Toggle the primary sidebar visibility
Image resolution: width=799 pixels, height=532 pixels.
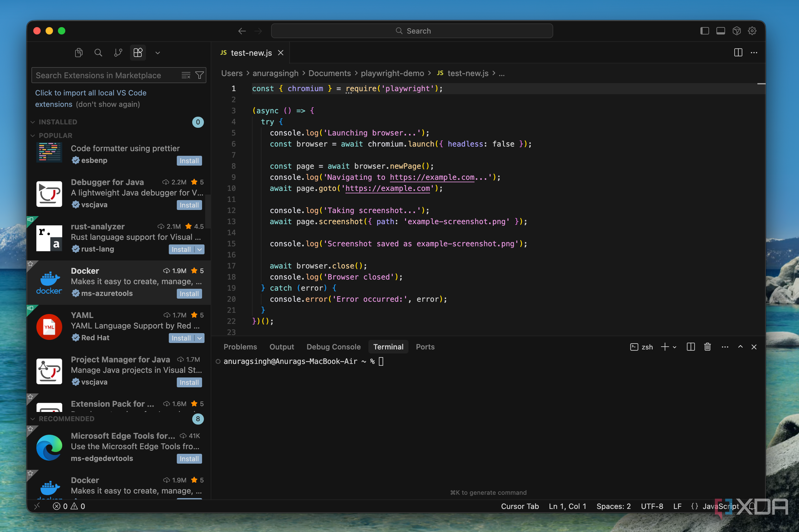point(705,31)
